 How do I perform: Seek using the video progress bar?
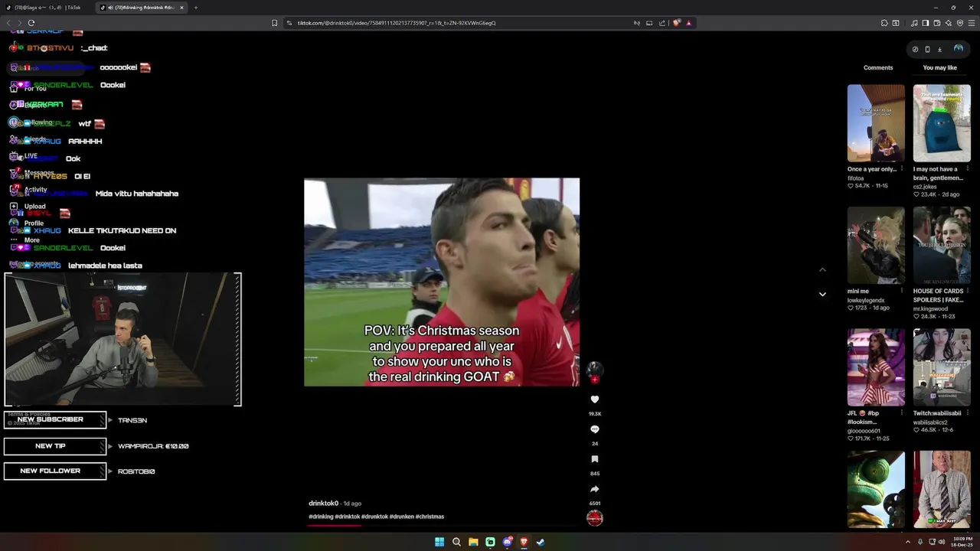pos(443,525)
